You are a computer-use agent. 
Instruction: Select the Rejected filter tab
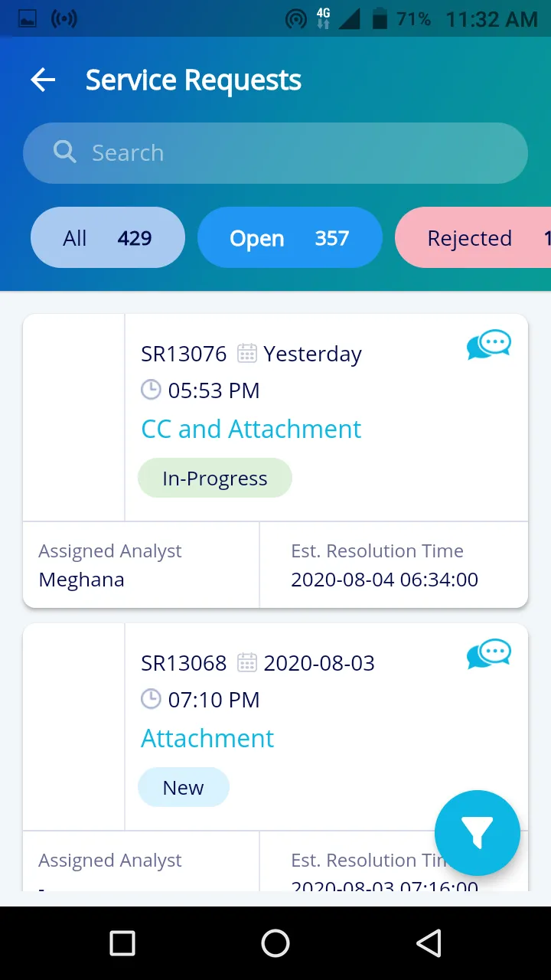click(x=473, y=238)
